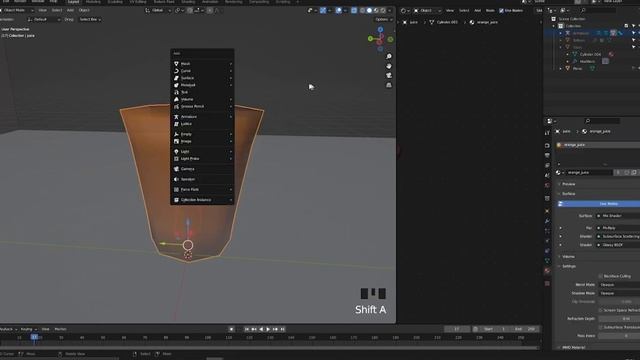Open the Material properties tab icon

pos(547,271)
